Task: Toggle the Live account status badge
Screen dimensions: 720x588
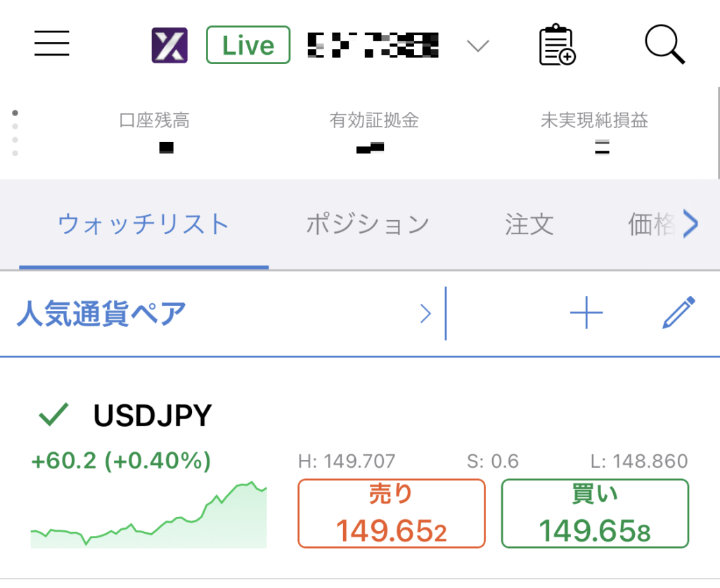Action: tap(247, 44)
